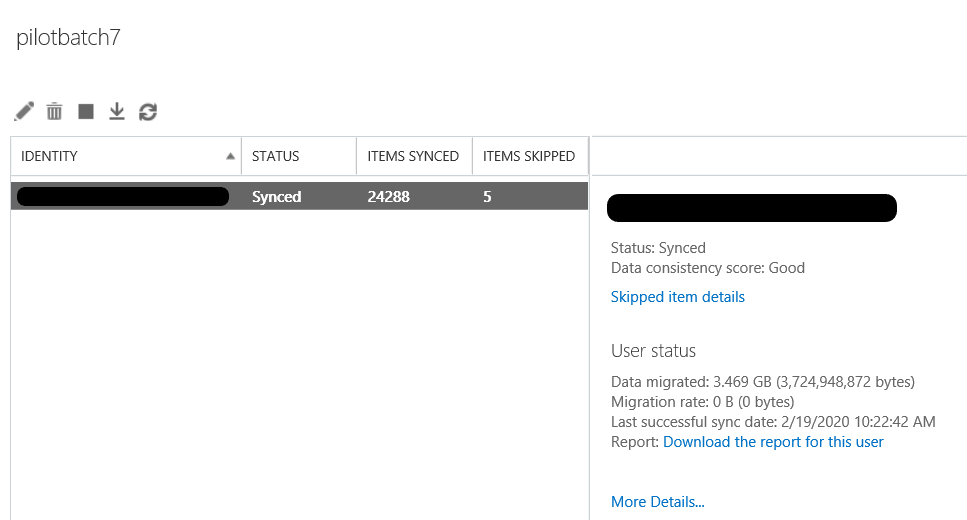
Task: Sort by ITEMS SYNCED column header
Action: click(414, 156)
